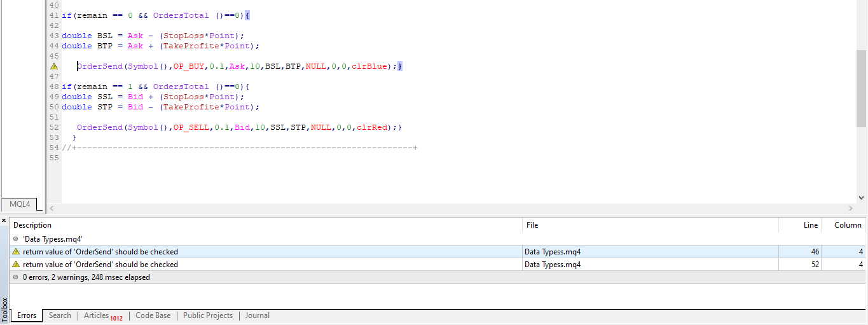Click the gray bullet beside 'Data Typess.mq4'
Viewport: 868px width, 325px height.
pyautogui.click(x=16, y=239)
